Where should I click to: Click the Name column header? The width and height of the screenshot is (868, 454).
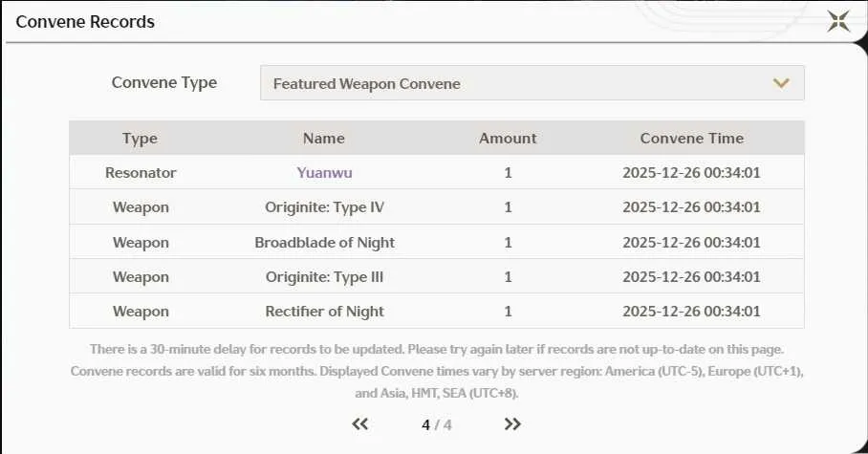324,139
